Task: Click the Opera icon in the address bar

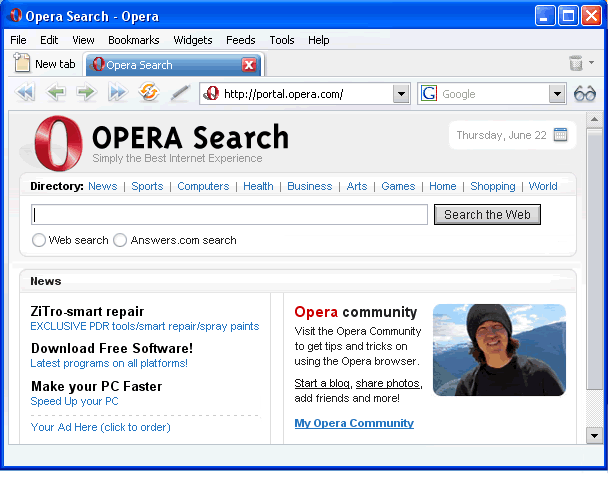Action: 212,93
